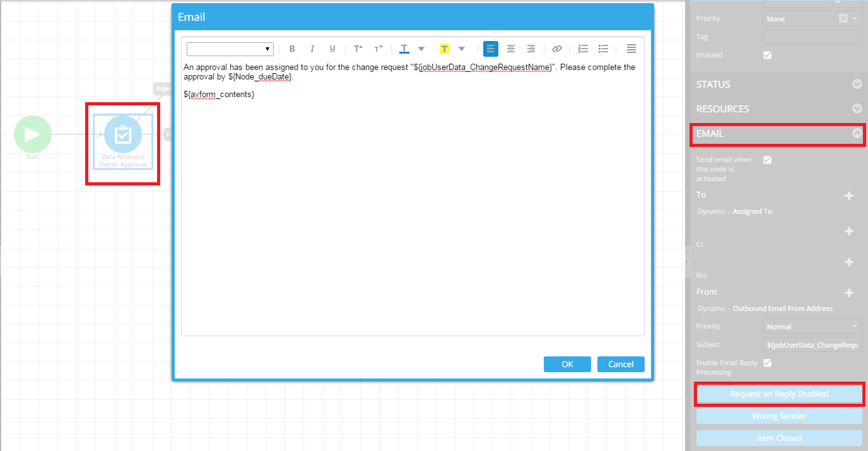Click the text color icon
868x451 pixels.
[x=404, y=49]
